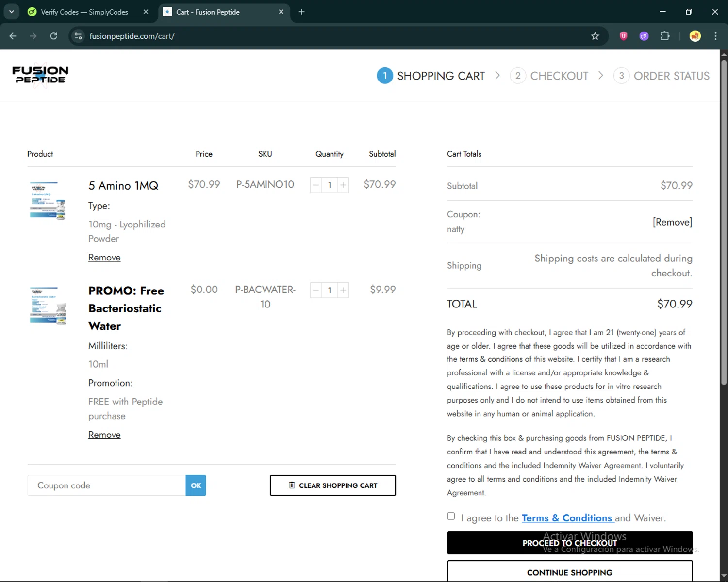Screen dimensions: 728x582
Task: Click the 10mg - Lyophilized Powder text
Action: click(127, 231)
